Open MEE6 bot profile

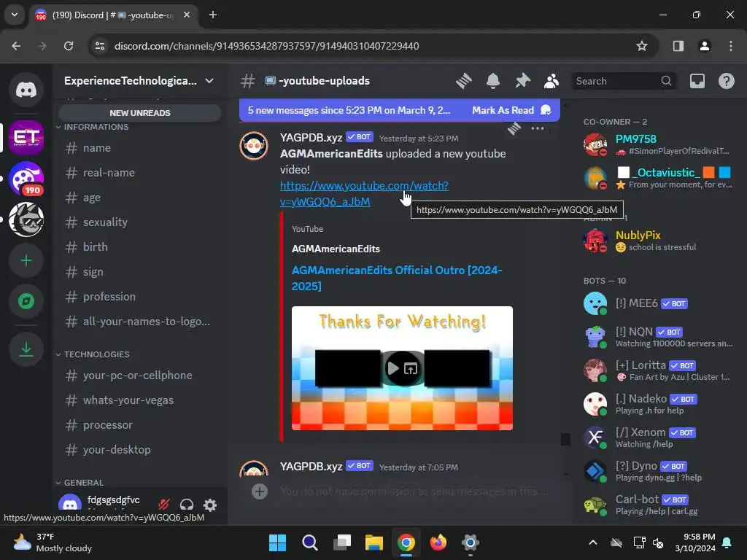click(x=657, y=303)
